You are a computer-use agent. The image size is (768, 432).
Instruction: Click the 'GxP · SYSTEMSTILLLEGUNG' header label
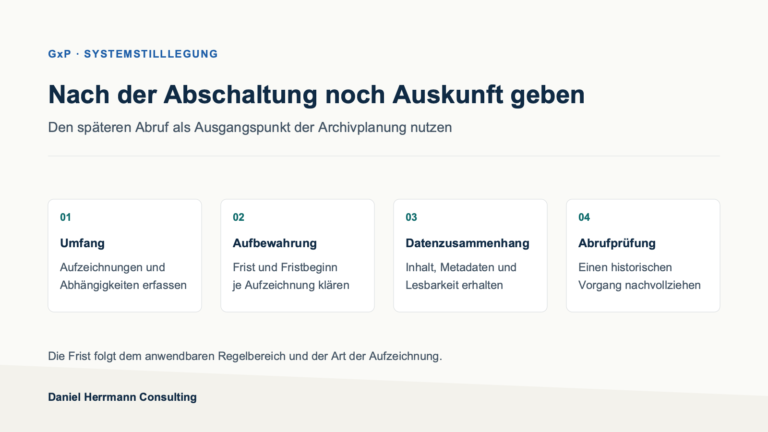[x=133, y=54]
